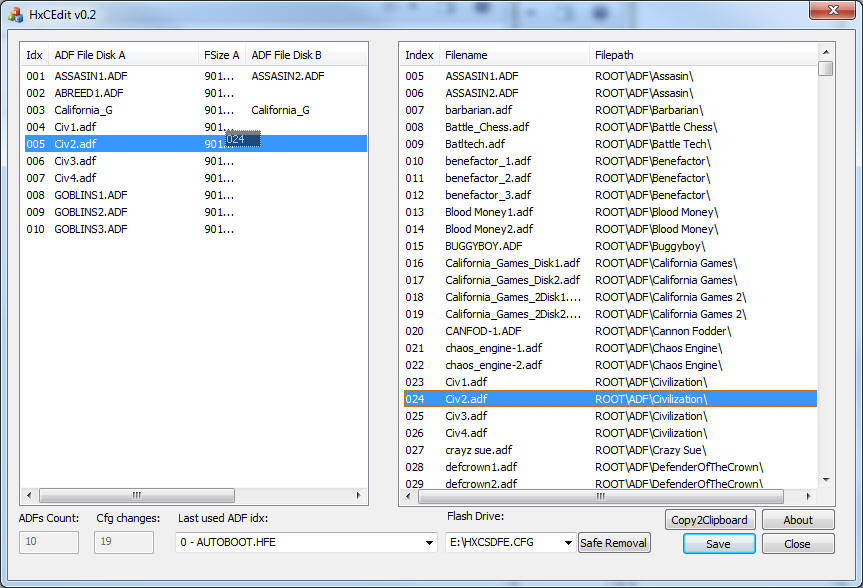Click Safe Removal button
863x588 pixels.
pos(614,543)
